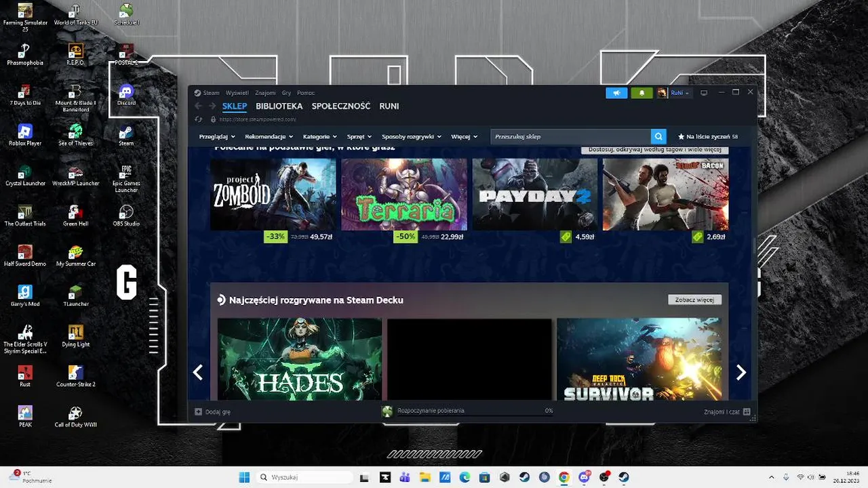Image resolution: width=868 pixels, height=488 pixels.
Task: Click the Steam Deck section logo icon
Action: [221, 300]
